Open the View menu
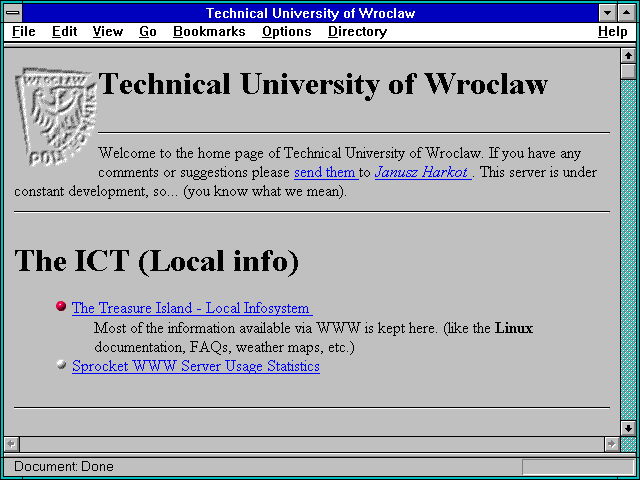The width and height of the screenshot is (640, 480). click(108, 32)
